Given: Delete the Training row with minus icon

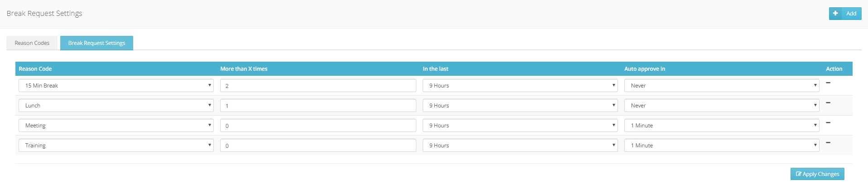Looking at the screenshot, I should (828, 143).
